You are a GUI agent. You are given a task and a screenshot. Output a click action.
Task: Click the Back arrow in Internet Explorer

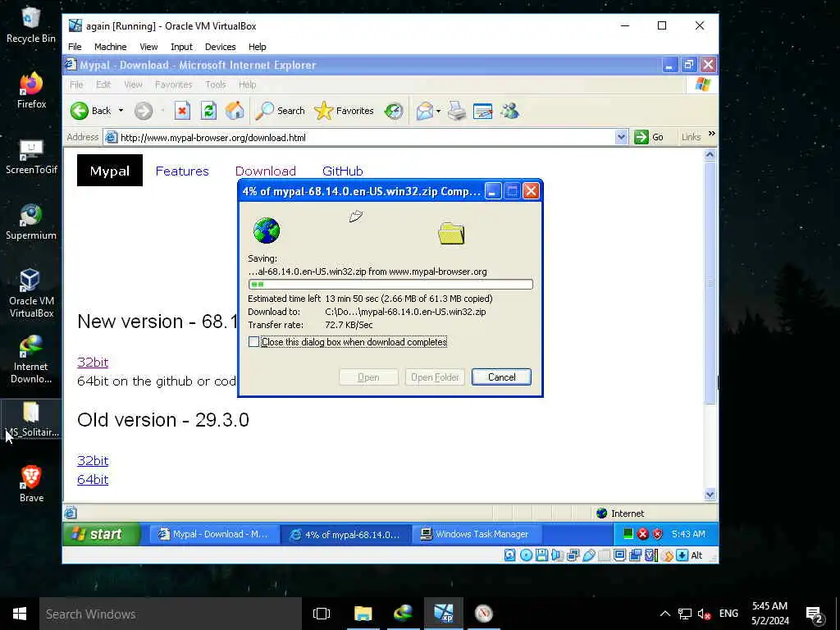pyautogui.click(x=80, y=111)
